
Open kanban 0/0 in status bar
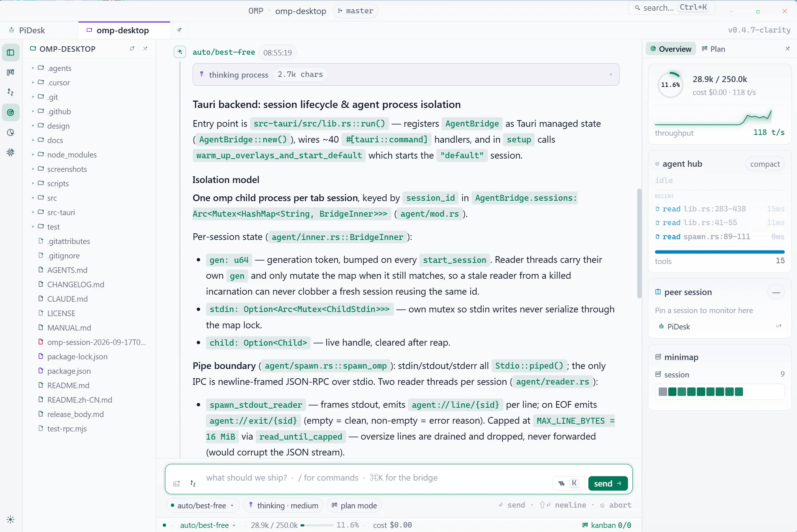[607, 525]
